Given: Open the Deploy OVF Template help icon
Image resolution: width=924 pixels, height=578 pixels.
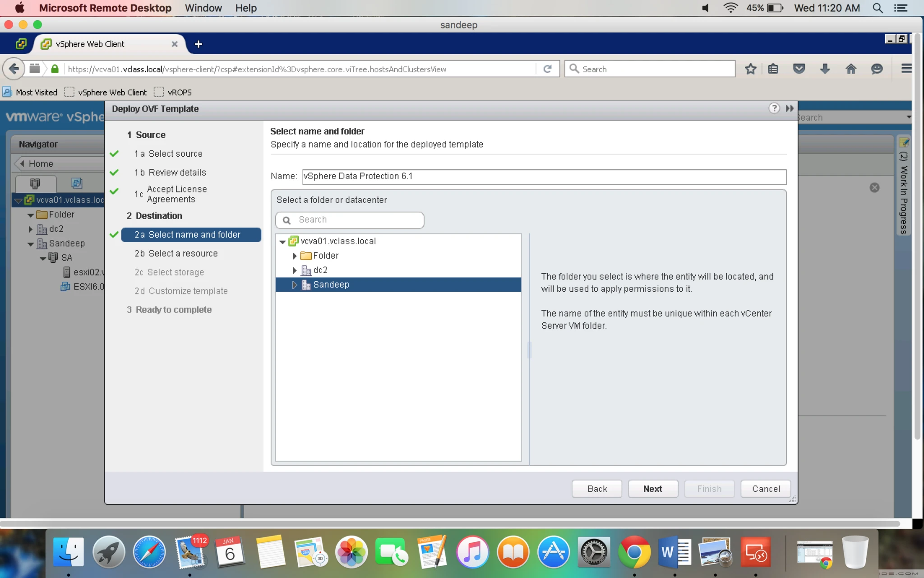Looking at the screenshot, I should pos(774,108).
